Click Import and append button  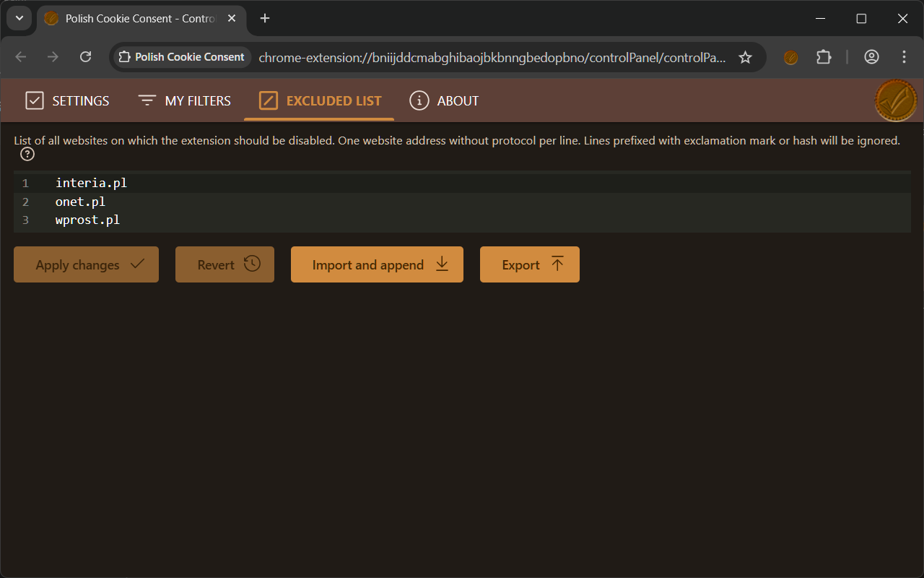377,264
